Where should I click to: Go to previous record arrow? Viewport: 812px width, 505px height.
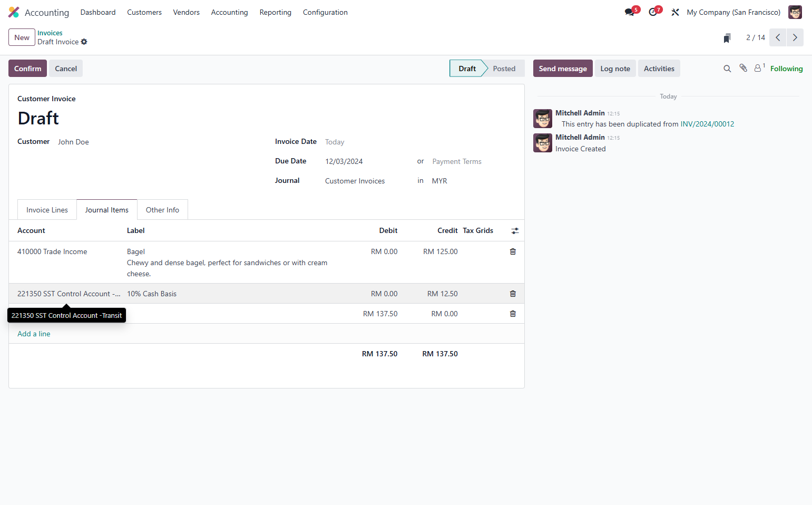[x=778, y=37]
